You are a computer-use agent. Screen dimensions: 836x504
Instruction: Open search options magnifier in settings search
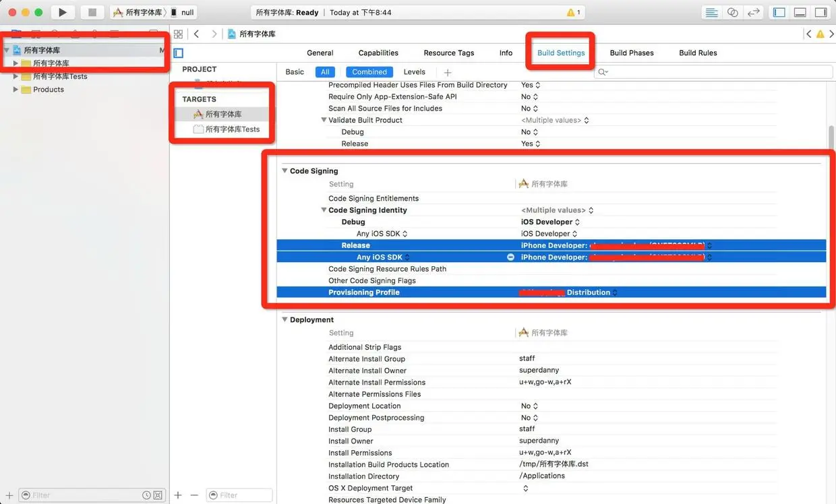click(x=603, y=72)
